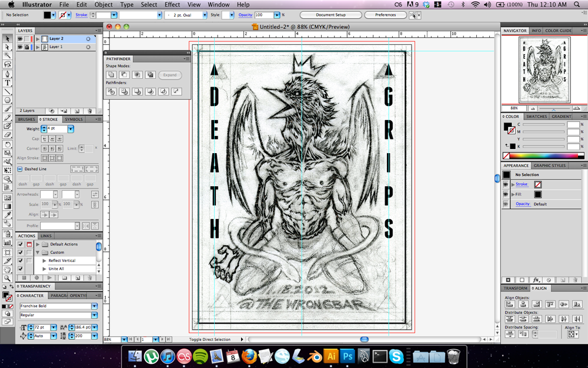The image size is (588, 368).
Task: Open Regular font style dropdown
Action: [95, 315]
